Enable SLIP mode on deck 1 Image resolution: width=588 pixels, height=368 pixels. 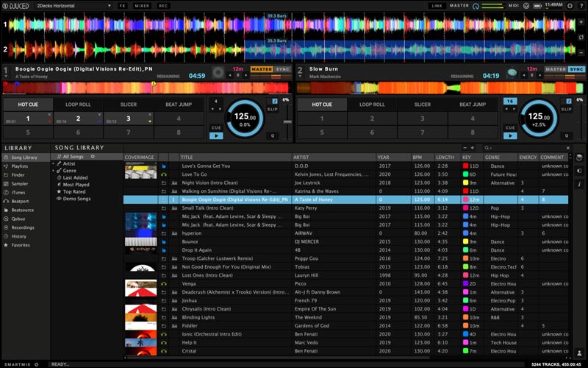tap(273, 109)
